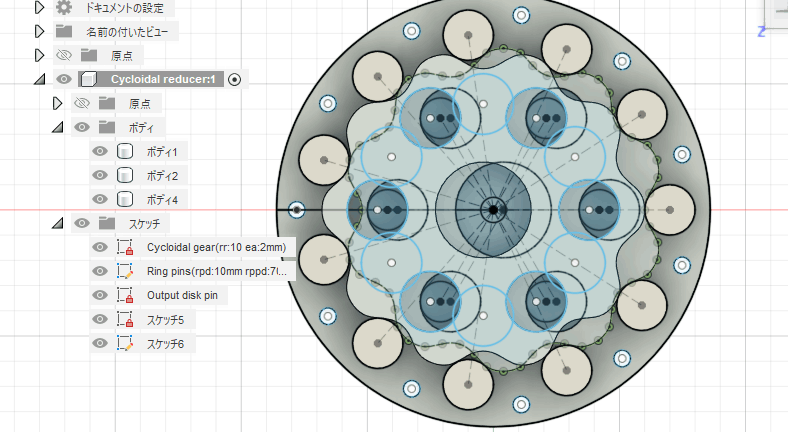Click the ボディ folder icon
The height and width of the screenshot is (432, 788).
[x=107, y=127]
